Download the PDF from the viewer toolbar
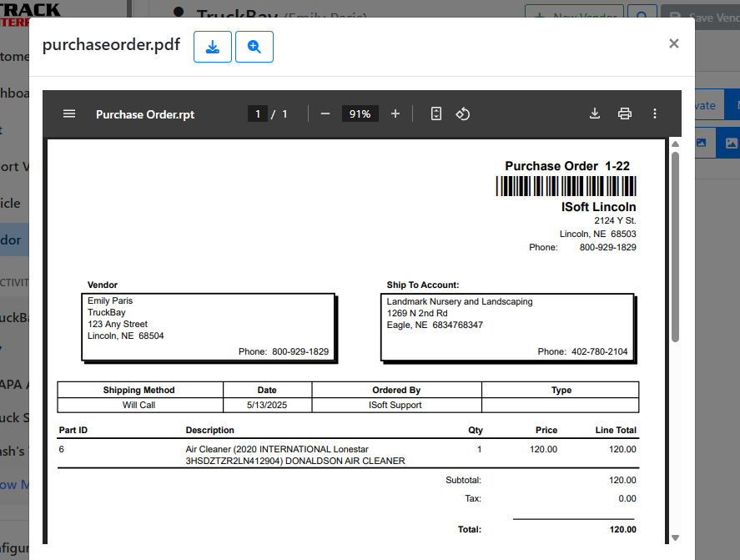Screen dimensions: 740x560 pyautogui.click(x=595, y=114)
